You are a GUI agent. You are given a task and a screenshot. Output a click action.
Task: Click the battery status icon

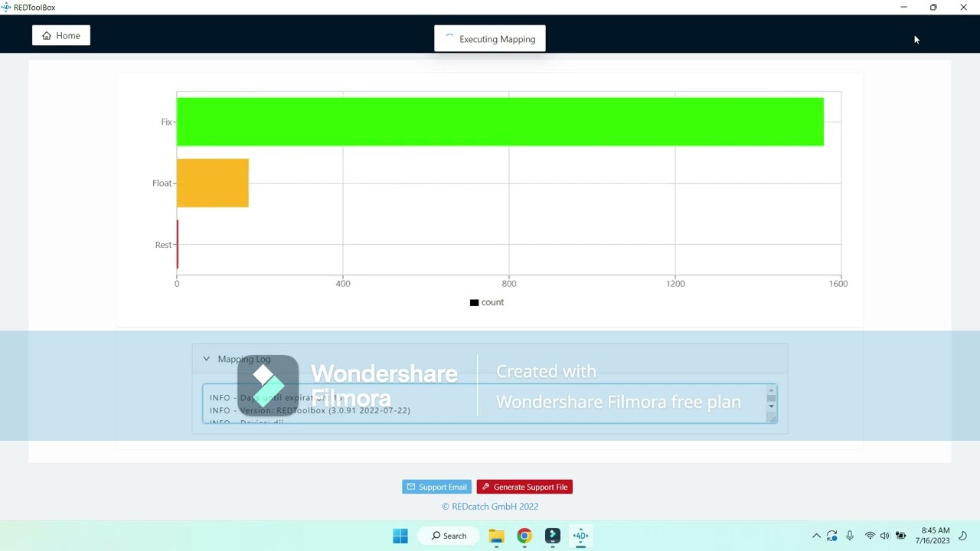[x=901, y=536]
